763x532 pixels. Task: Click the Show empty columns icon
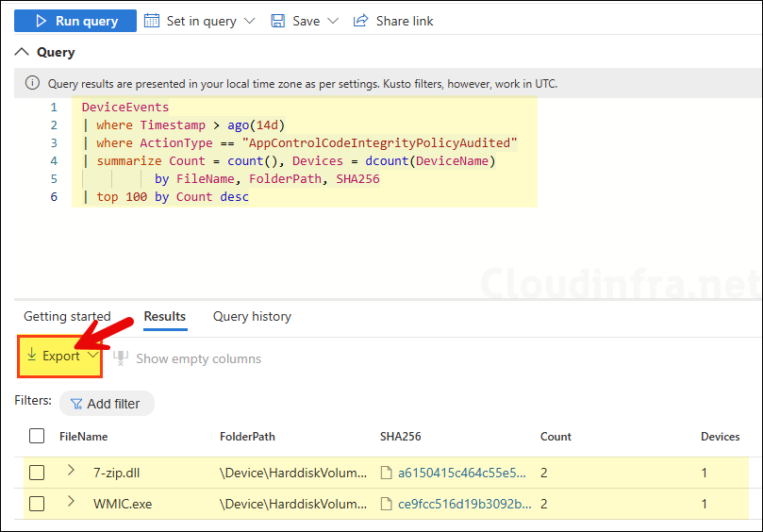point(121,358)
